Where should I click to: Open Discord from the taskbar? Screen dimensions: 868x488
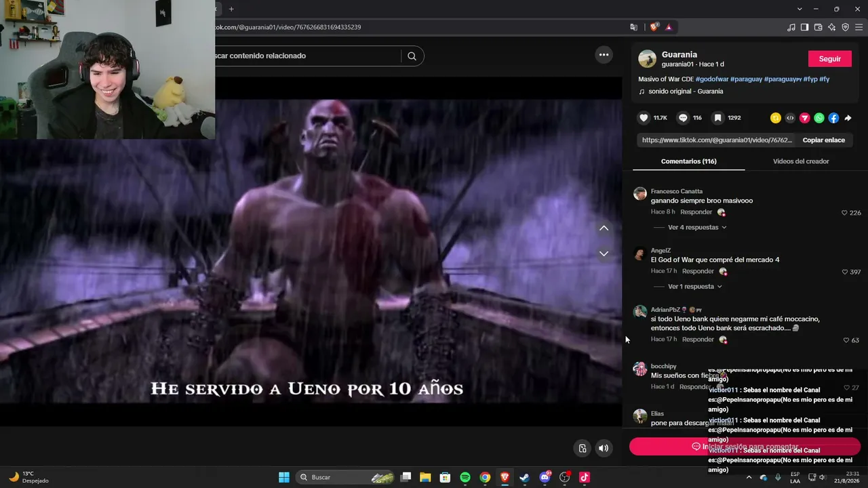pyautogui.click(x=545, y=477)
